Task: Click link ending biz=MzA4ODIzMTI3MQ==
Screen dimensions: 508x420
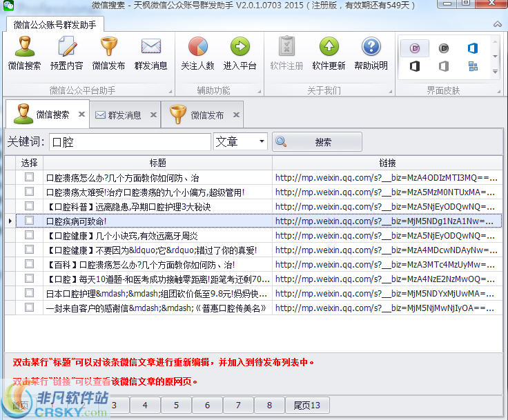Action: (x=386, y=178)
